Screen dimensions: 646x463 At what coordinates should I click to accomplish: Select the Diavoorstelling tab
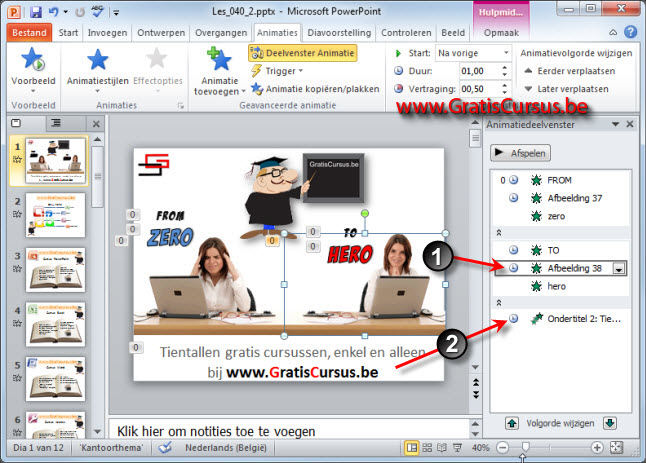point(339,33)
